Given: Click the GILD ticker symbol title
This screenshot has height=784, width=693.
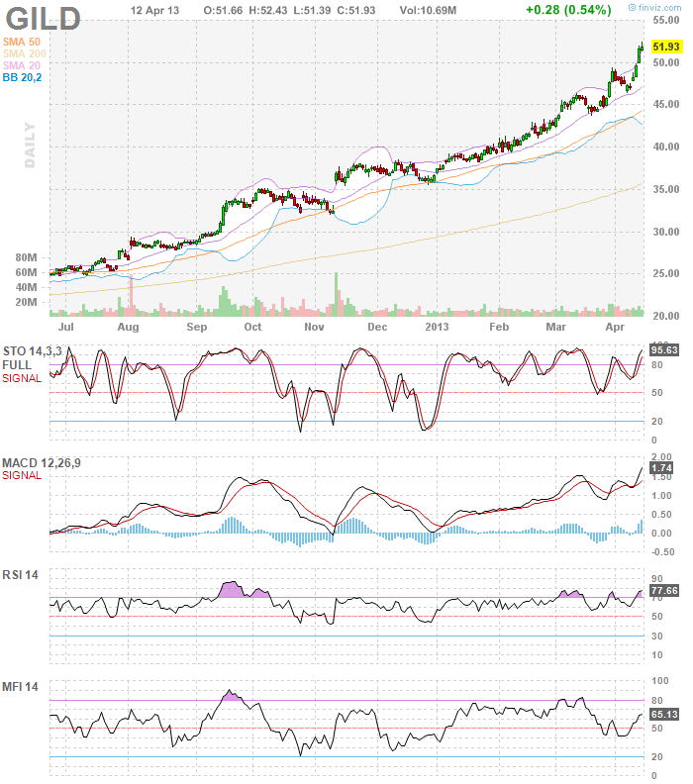Looking at the screenshot, I should pos(42,17).
